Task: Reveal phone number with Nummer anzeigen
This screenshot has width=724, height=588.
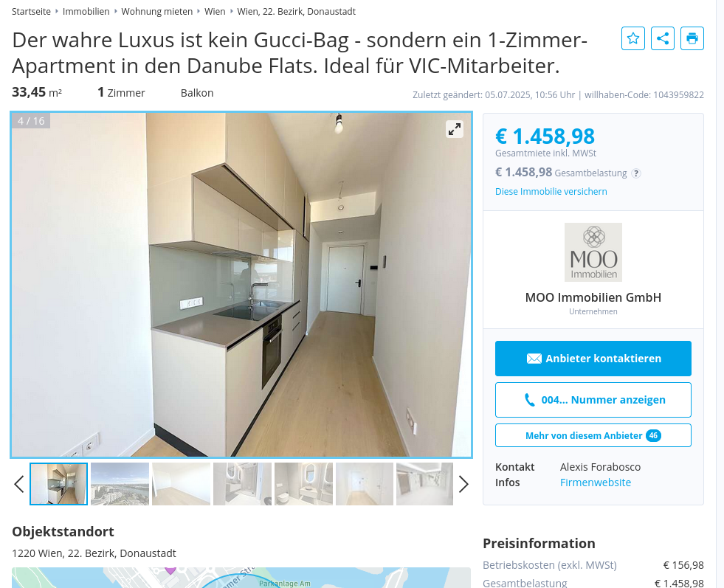Action: click(x=593, y=400)
